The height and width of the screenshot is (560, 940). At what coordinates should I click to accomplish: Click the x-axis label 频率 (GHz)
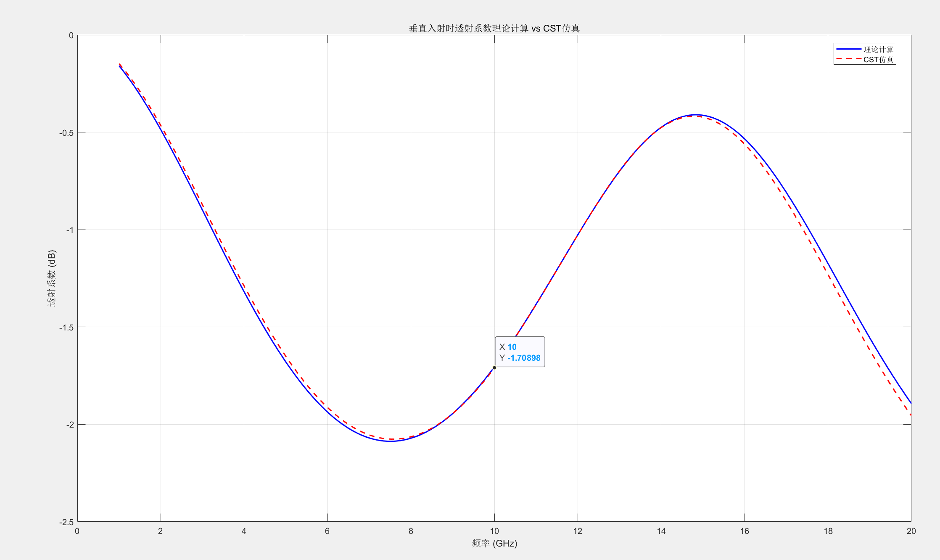tap(494, 543)
